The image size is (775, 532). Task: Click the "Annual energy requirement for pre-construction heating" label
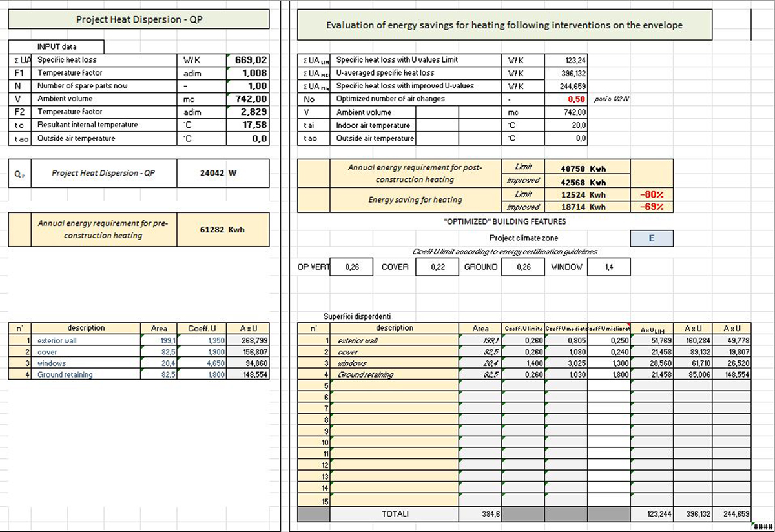click(x=103, y=230)
